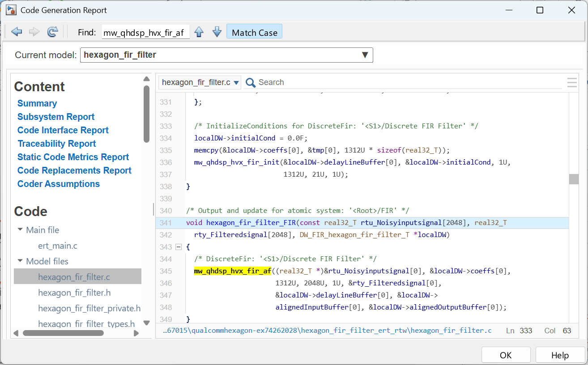Viewport: 588px width, 365px height.
Task: Click the file path in the status bar
Action: pos(327,331)
